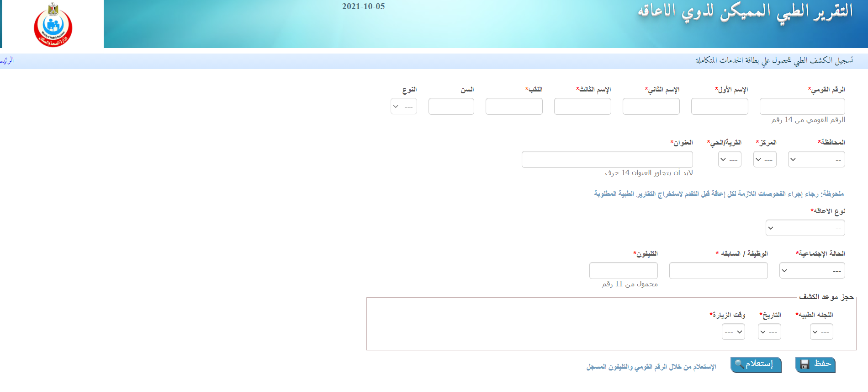
Task: Click the العنوان address input field
Action: pos(607,159)
